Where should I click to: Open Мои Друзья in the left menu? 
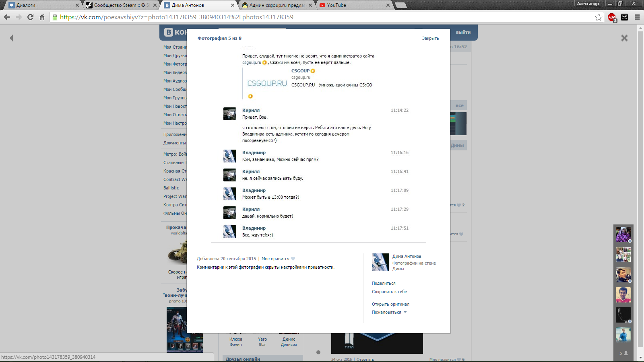[175, 56]
